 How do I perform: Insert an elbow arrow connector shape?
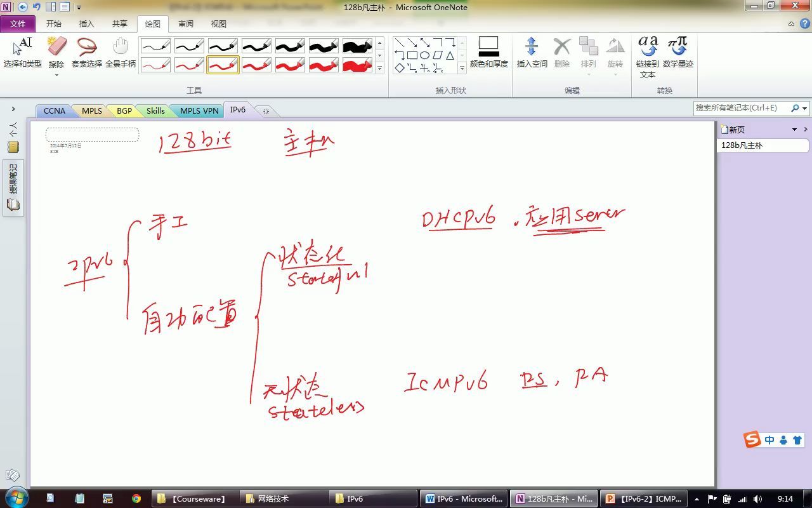point(450,43)
